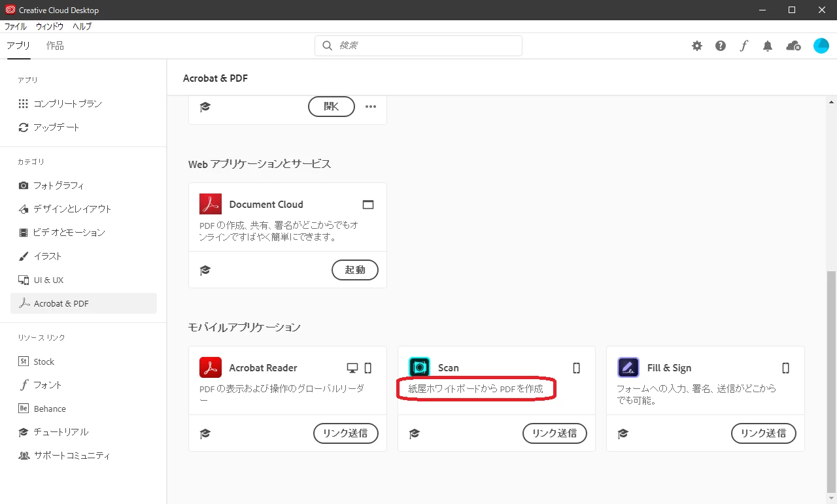Image resolution: width=837 pixels, height=504 pixels.
Task: Minimize the Creative Cloud Desktop window
Action: pyautogui.click(x=762, y=10)
